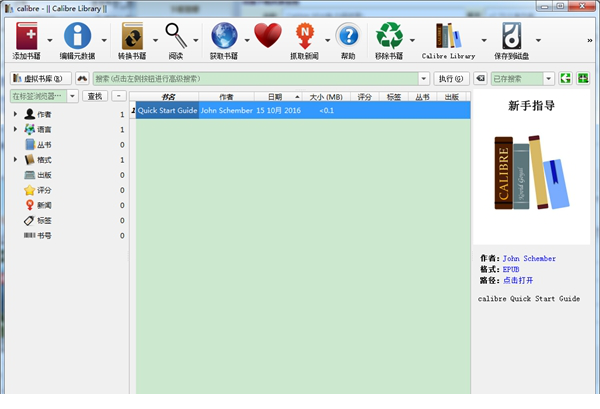Open saved searches (已存搜索) dropdown arrow
The image size is (600, 409).
tap(549, 78)
